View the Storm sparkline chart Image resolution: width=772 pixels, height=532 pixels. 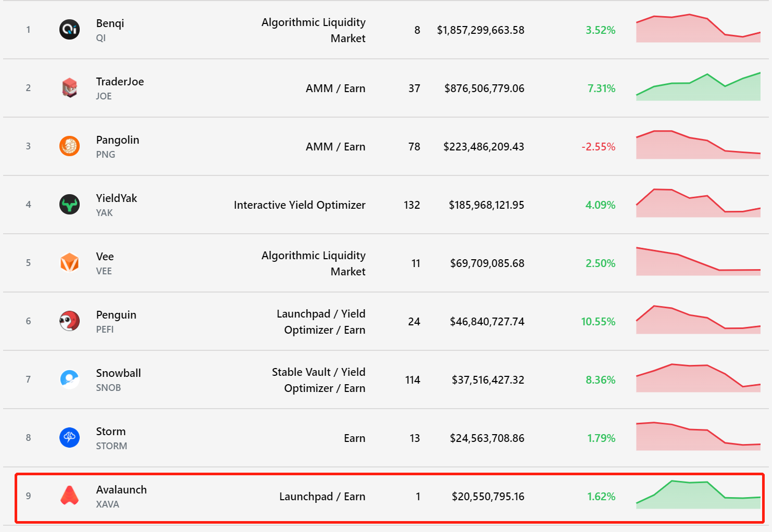pyautogui.click(x=698, y=436)
